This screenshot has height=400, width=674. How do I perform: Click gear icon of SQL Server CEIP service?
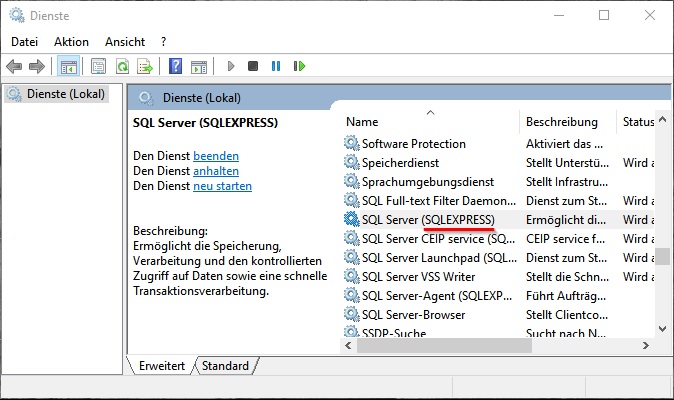coord(352,238)
